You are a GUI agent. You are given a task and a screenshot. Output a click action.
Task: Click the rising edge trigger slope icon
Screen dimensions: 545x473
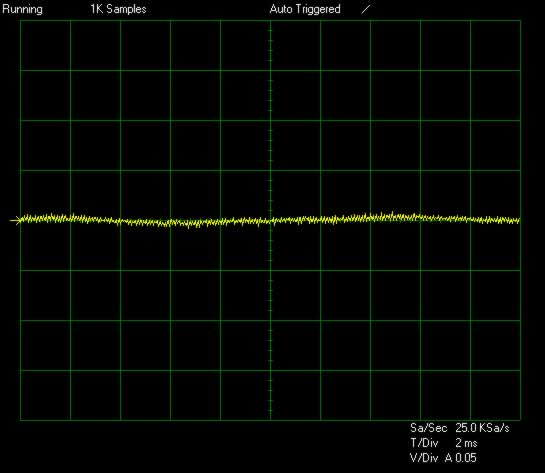[x=366, y=9]
